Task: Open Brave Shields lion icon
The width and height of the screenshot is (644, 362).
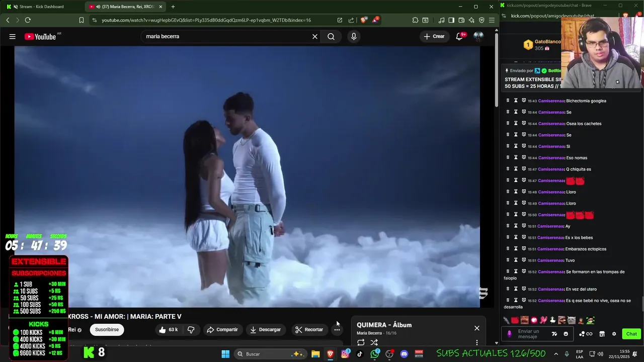Action: pyautogui.click(x=364, y=20)
